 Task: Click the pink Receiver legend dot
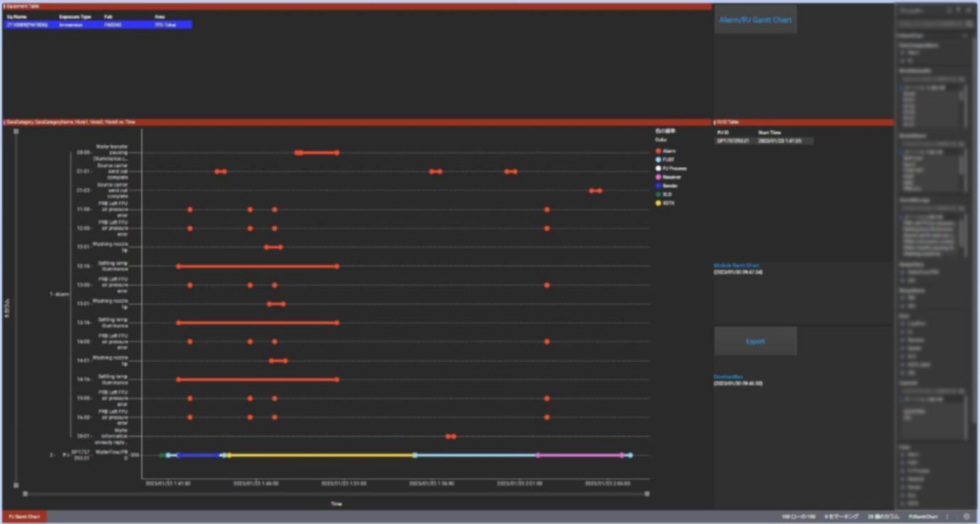pyautogui.click(x=658, y=178)
